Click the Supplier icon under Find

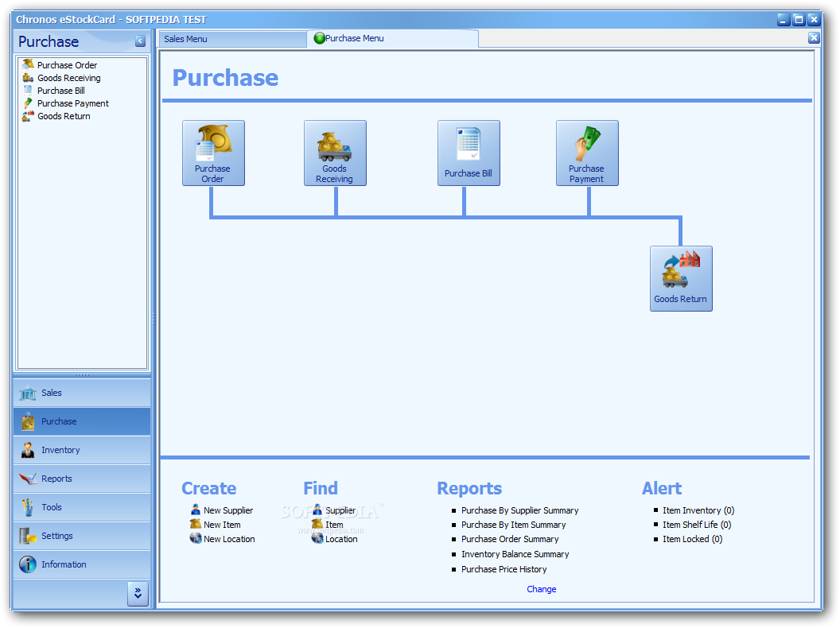coord(317,510)
